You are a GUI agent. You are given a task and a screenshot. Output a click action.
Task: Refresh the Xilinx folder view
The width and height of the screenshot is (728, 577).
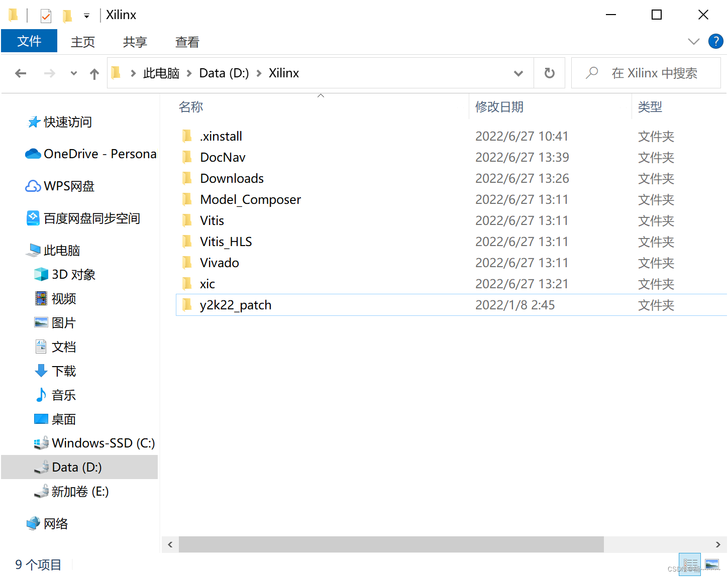[550, 73]
